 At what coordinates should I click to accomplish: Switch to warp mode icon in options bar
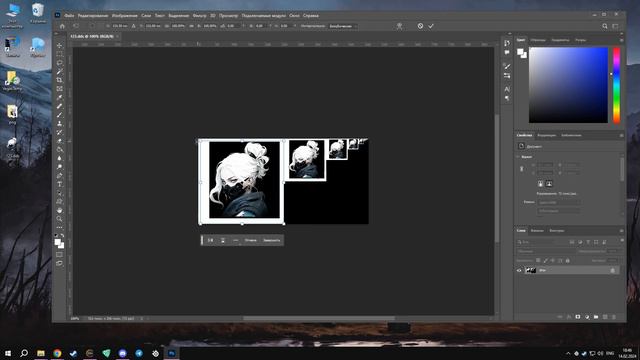point(400,26)
